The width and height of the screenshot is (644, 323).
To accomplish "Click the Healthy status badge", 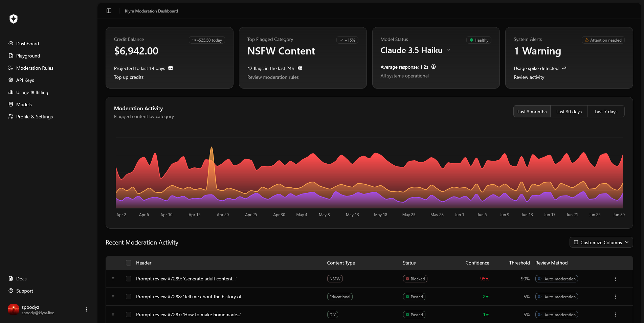I will pos(479,40).
